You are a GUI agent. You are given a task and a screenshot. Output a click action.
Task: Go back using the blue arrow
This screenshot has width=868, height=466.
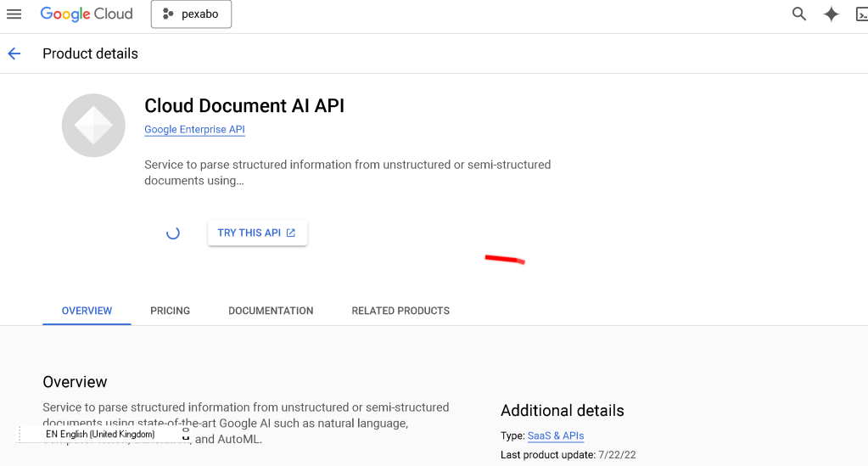point(14,53)
